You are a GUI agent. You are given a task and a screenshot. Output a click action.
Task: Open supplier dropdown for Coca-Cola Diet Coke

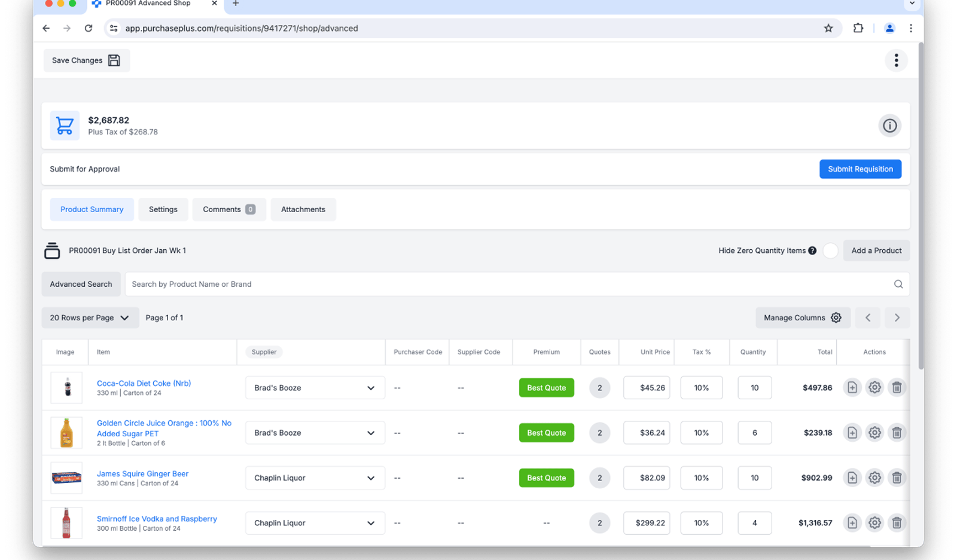[x=315, y=388]
